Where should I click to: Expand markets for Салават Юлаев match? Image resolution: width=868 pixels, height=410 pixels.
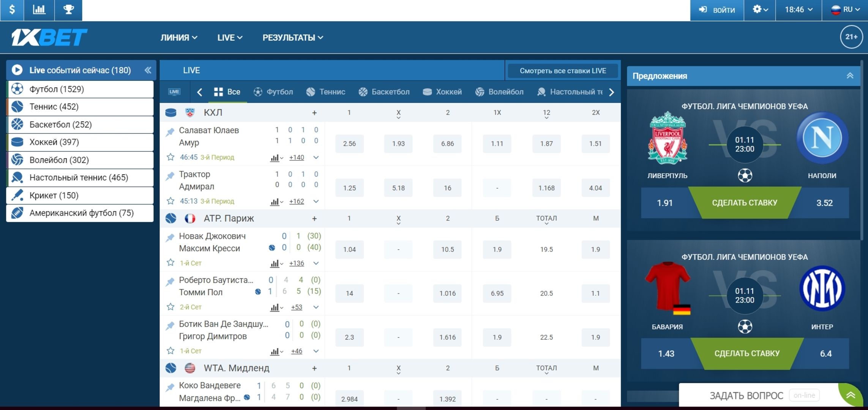pyautogui.click(x=316, y=158)
